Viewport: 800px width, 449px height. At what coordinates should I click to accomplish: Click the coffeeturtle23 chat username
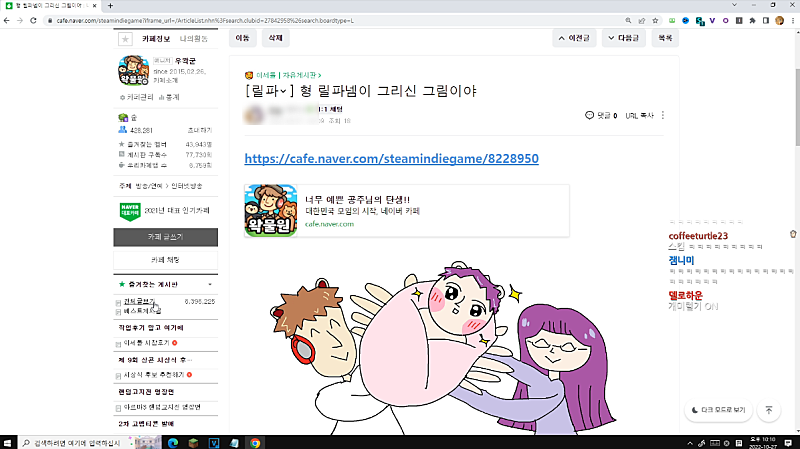(698, 236)
